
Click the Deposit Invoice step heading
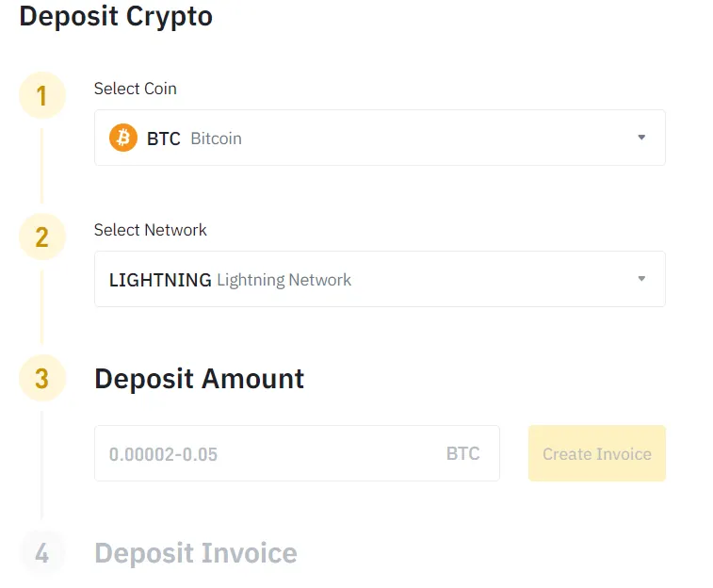click(x=196, y=553)
